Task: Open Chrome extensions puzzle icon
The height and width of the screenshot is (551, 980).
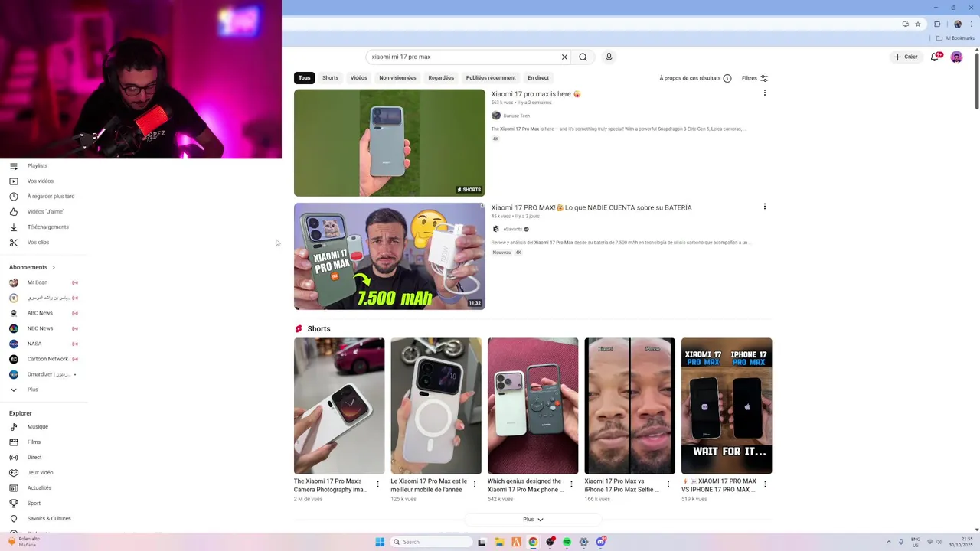Action: click(x=937, y=24)
